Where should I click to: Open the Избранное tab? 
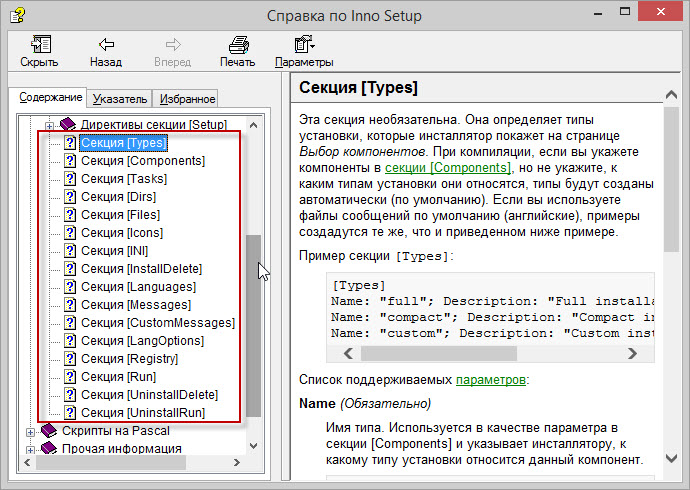[186, 98]
